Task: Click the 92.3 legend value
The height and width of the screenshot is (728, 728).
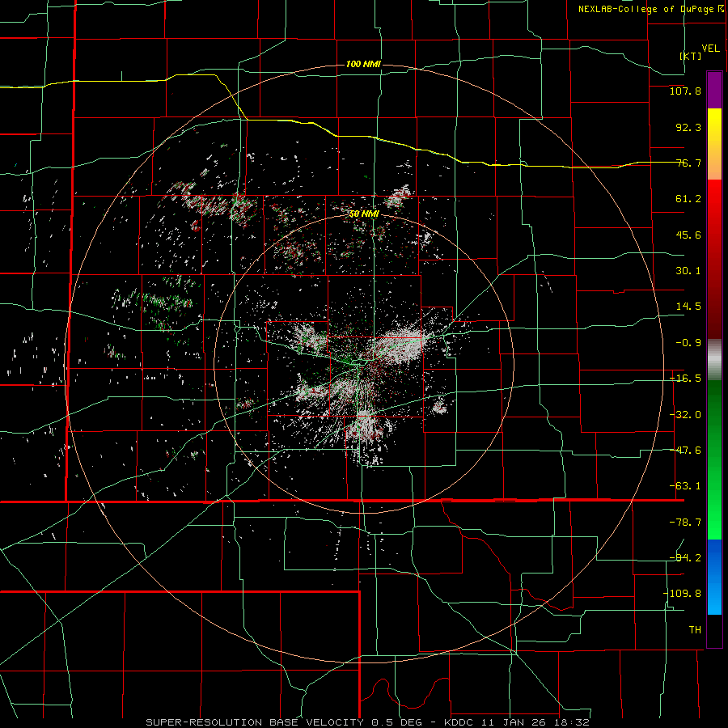Action: point(688,127)
